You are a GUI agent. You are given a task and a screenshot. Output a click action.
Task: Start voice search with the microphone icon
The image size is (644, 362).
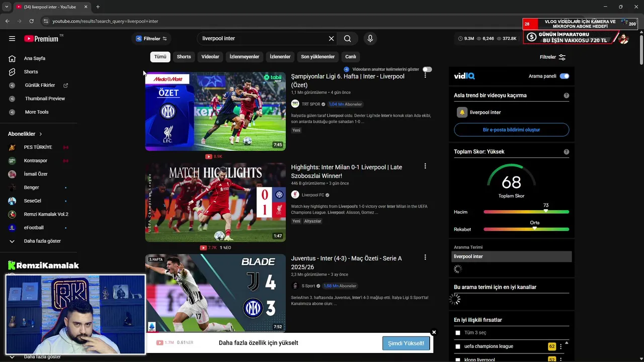[x=370, y=39]
